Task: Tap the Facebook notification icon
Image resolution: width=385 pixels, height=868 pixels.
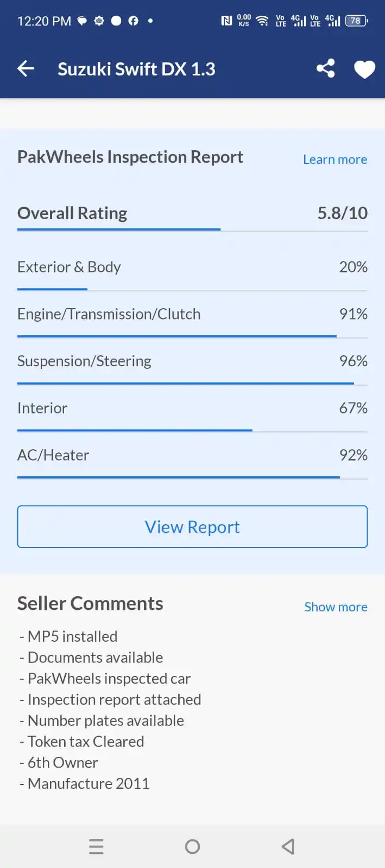Action: point(133,21)
